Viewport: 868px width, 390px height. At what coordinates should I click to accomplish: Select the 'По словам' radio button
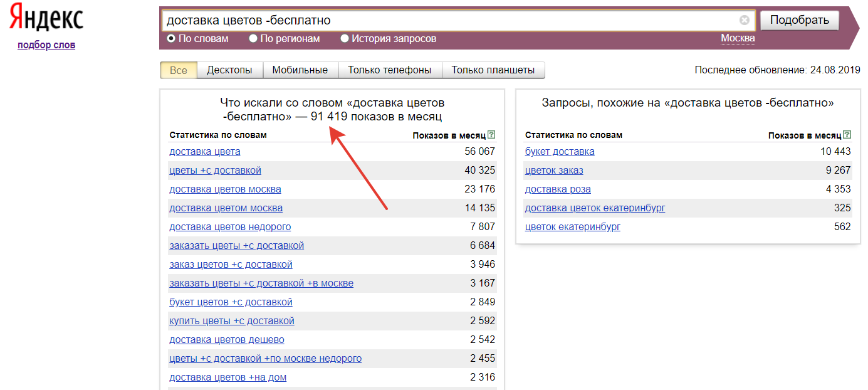point(171,39)
